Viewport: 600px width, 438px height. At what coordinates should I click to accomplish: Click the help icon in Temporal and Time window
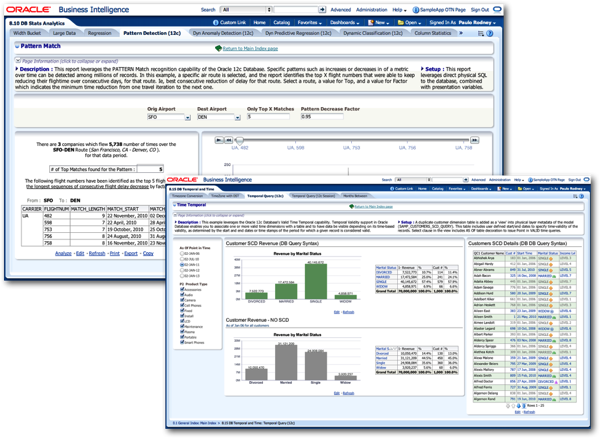[x=582, y=196]
